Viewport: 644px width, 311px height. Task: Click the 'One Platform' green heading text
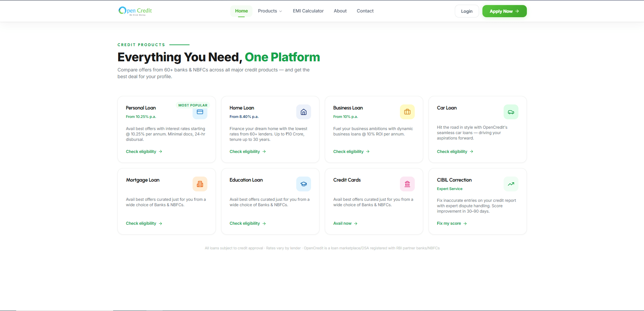tap(282, 57)
